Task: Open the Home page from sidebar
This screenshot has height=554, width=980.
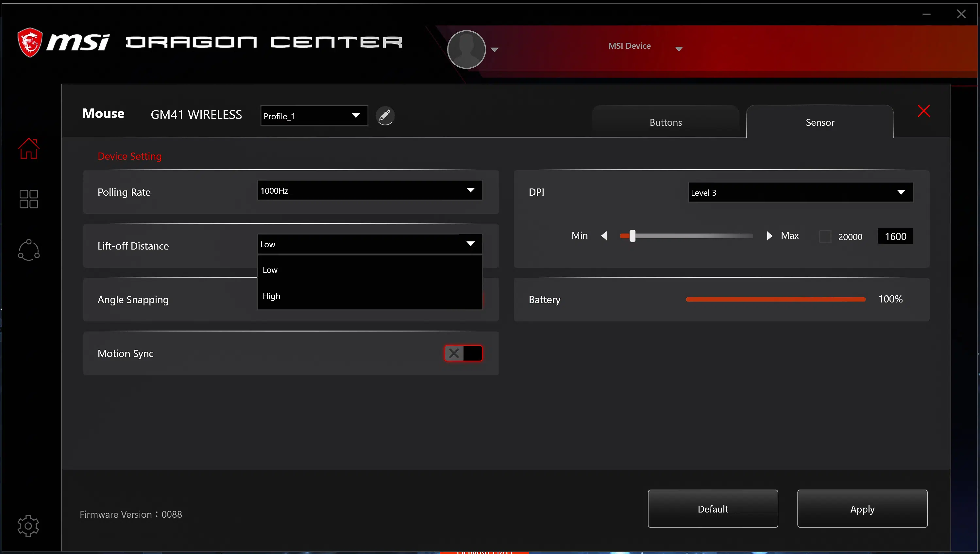Action: [x=28, y=148]
